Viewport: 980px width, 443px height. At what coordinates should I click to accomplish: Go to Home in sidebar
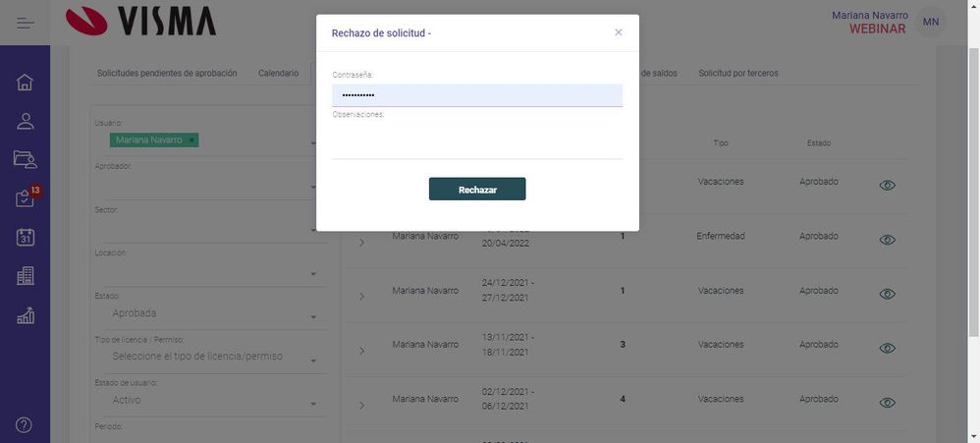coord(25,82)
